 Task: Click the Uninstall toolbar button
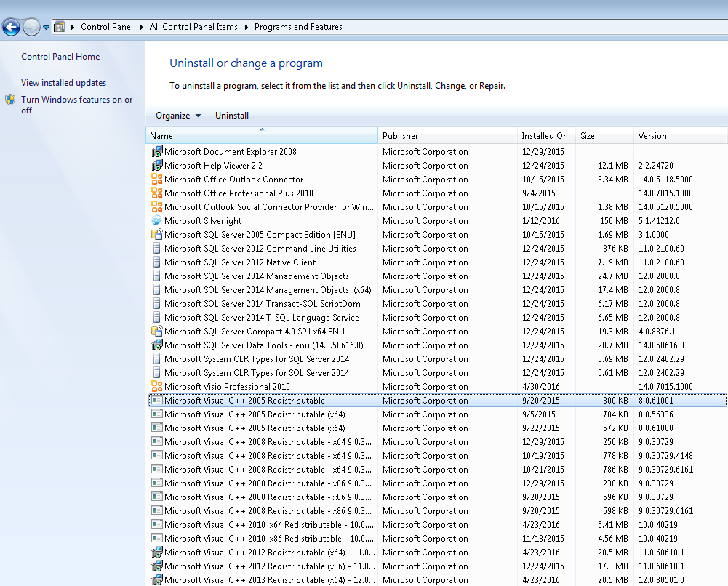coord(232,116)
